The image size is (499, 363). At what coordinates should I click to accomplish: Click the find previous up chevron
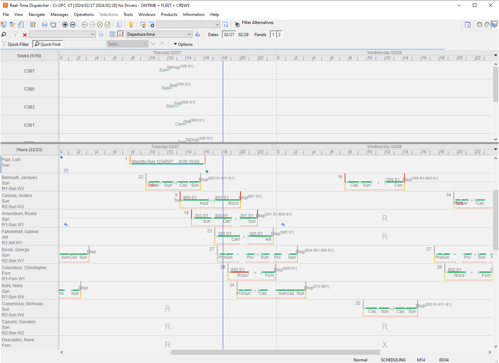coord(162,44)
